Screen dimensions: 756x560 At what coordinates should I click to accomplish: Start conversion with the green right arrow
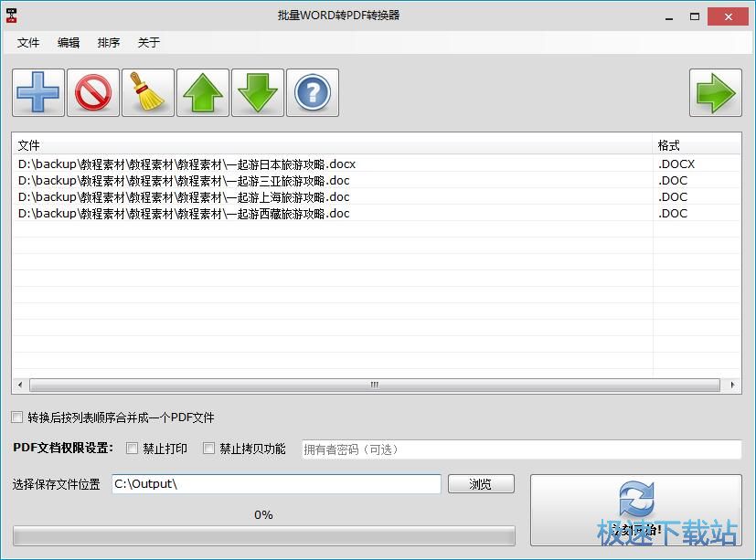[x=717, y=92]
